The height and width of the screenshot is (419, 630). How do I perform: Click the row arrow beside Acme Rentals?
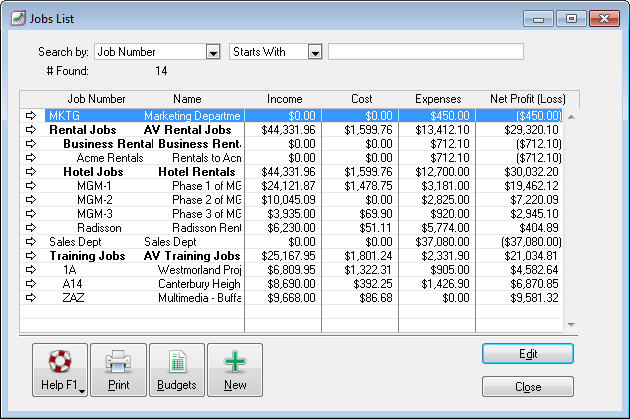click(31, 158)
